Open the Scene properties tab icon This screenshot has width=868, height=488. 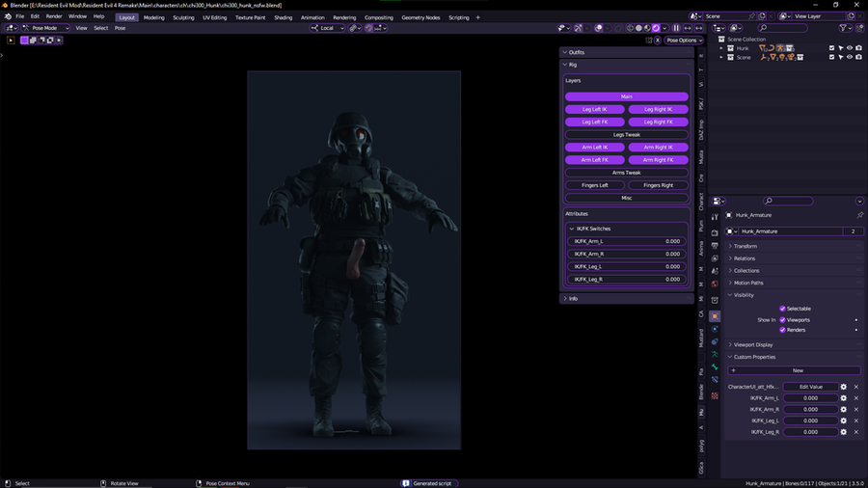coord(715,271)
